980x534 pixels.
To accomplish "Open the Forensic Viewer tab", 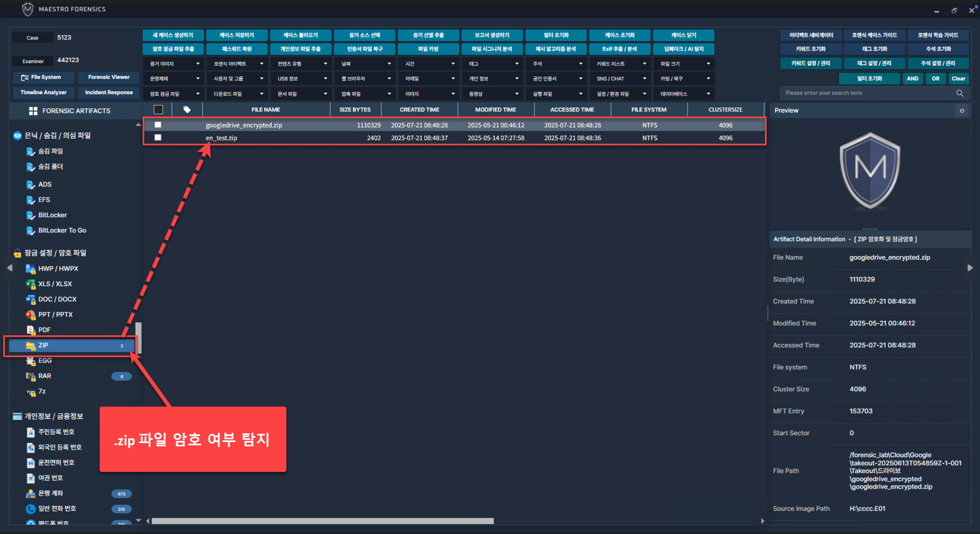I will point(109,77).
